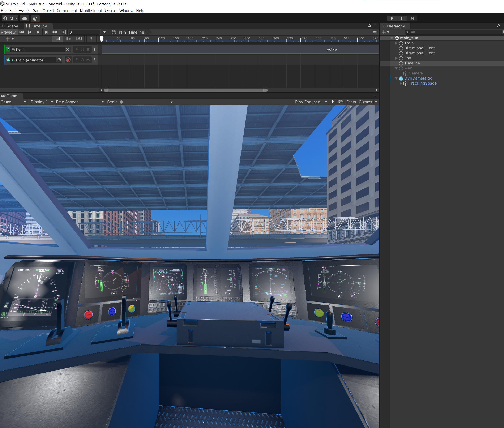504x428 pixels.
Task: Lock the Train (Animator) track
Action: click(x=82, y=60)
